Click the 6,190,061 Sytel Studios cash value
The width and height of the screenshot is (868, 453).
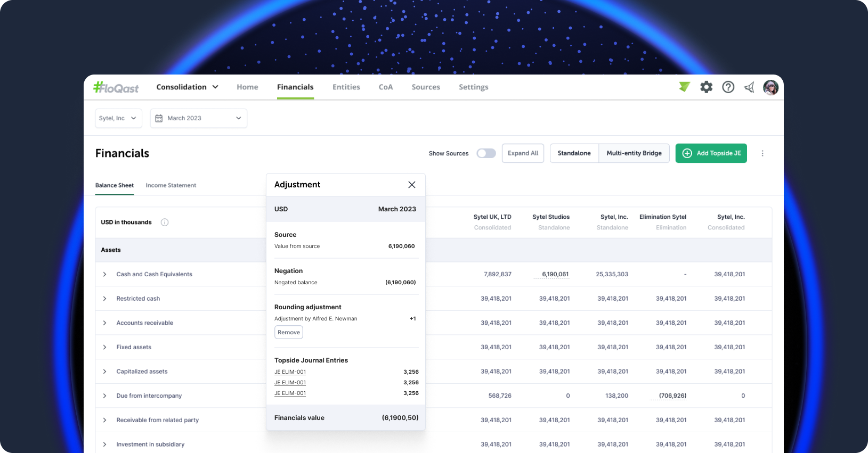[555, 274]
